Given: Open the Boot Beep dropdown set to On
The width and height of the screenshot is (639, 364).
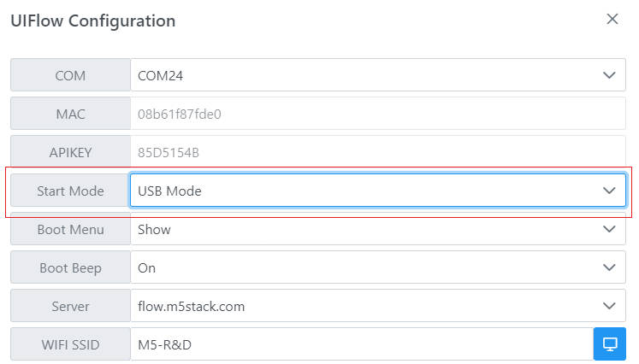Looking at the screenshot, I should pyautogui.click(x=378, y=267).
